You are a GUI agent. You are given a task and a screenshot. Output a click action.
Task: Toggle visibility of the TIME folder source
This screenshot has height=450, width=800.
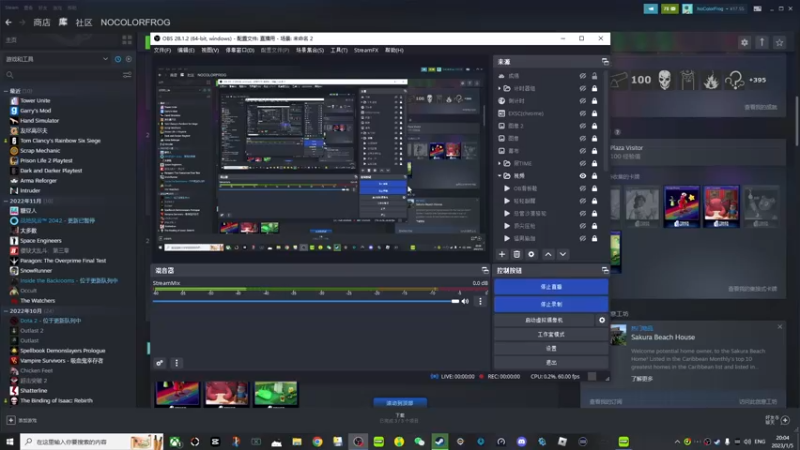pyautogui.click(x=582, y=163)
